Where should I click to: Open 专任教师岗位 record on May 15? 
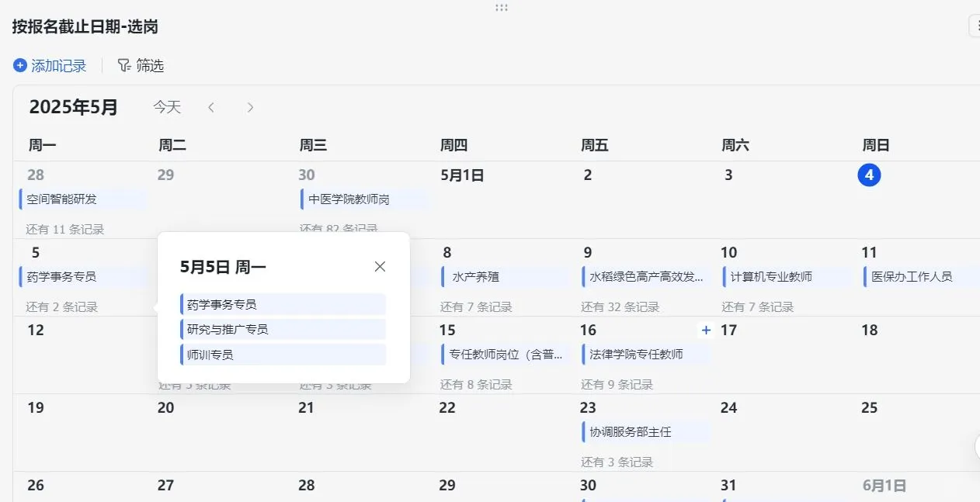pyautogui.click(x=505, y=355)
